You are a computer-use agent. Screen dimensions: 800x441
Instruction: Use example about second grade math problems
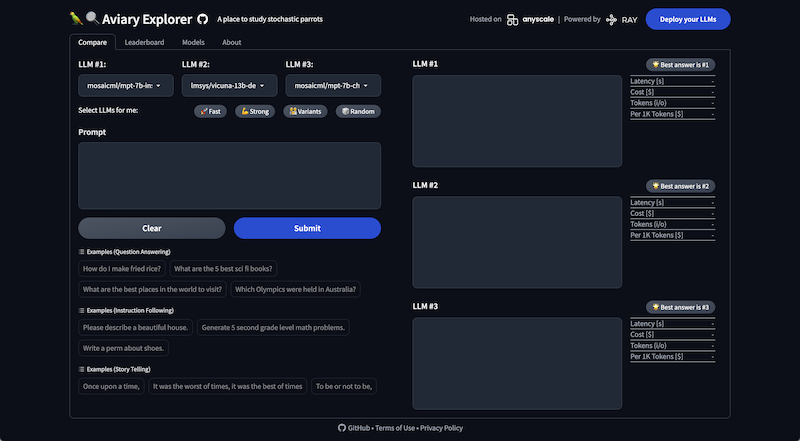[x=273, y=327]
